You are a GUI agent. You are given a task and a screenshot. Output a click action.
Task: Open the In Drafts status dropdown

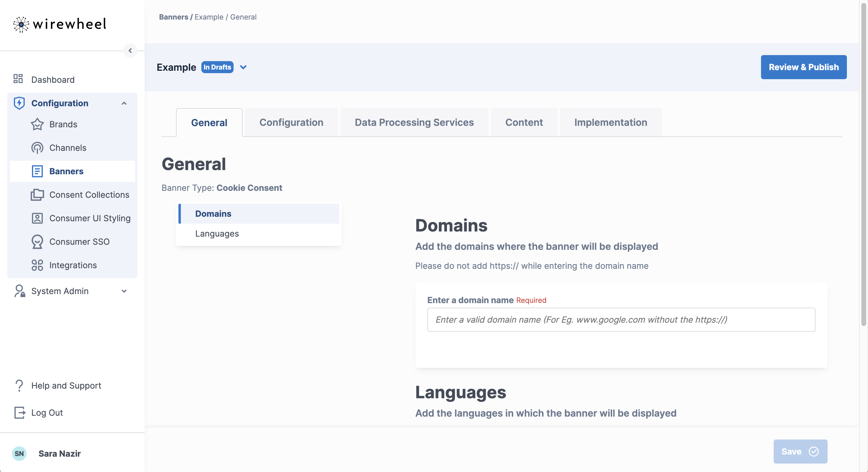[x=243, y=67]
